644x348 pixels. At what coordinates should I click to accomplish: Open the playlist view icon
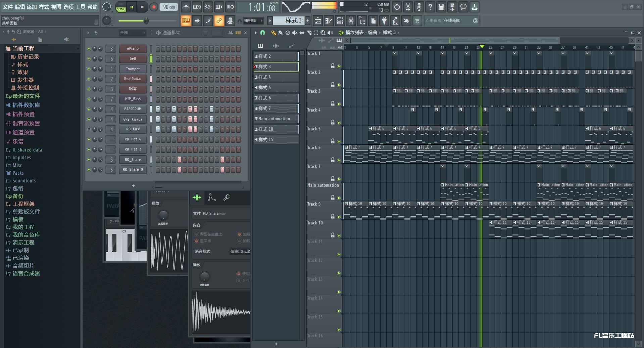(318, 21)
